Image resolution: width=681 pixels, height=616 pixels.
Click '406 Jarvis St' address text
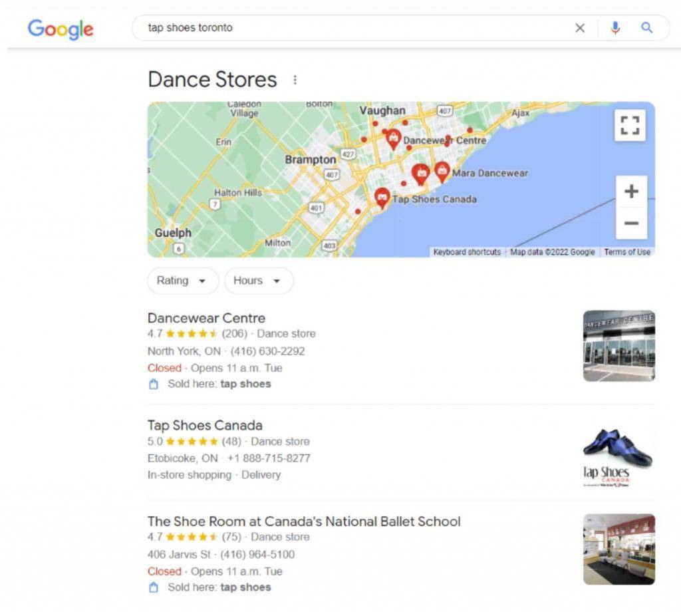point(179,554)
